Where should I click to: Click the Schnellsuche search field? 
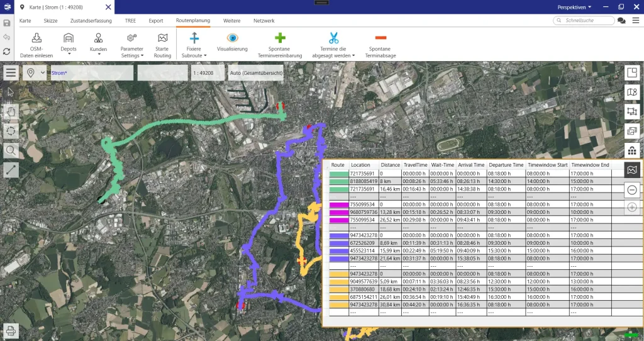click(584, 21)
